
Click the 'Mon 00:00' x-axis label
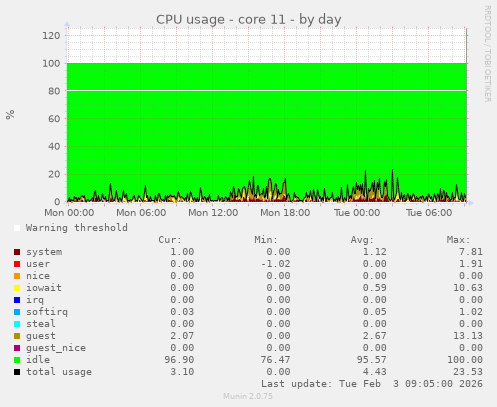pos(69,213)
